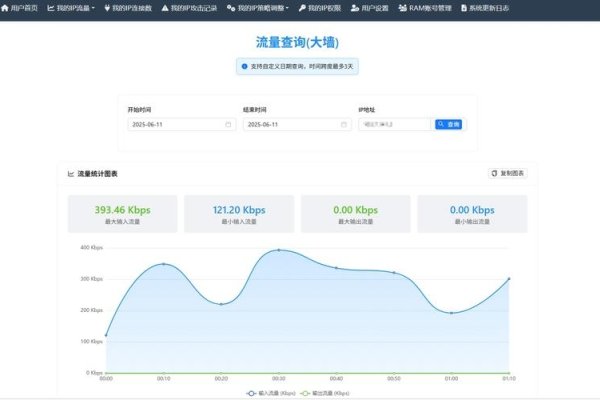Click the 00:00 x-axis label

106,378
